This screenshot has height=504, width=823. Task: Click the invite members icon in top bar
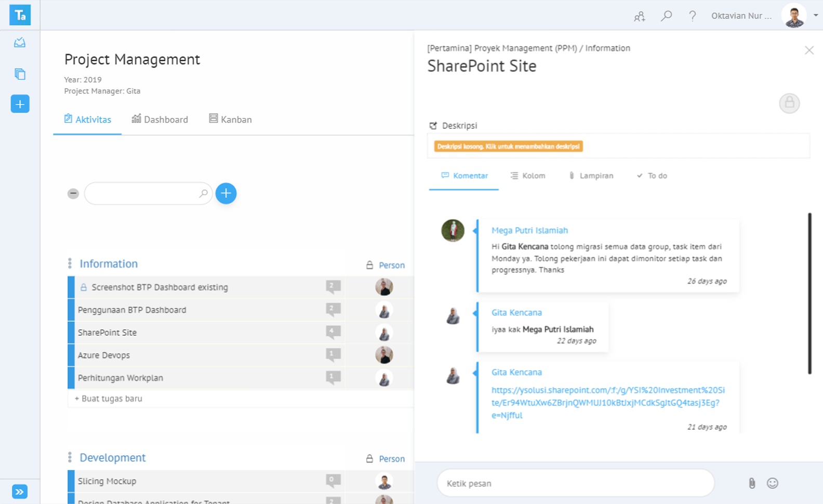click(x=639, y=17)
